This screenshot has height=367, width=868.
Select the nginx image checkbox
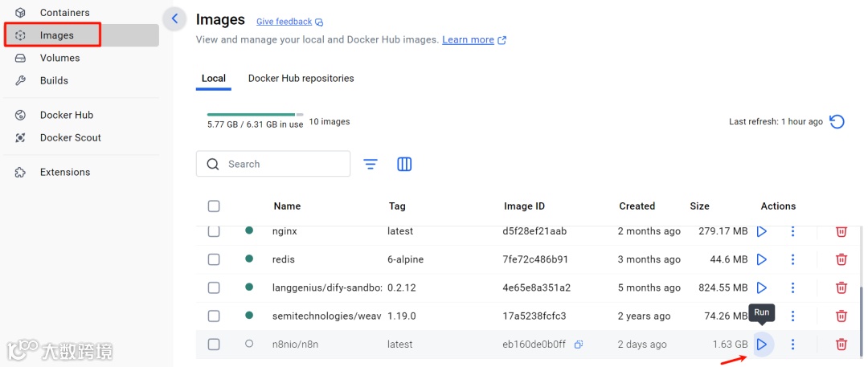(214, 231)
